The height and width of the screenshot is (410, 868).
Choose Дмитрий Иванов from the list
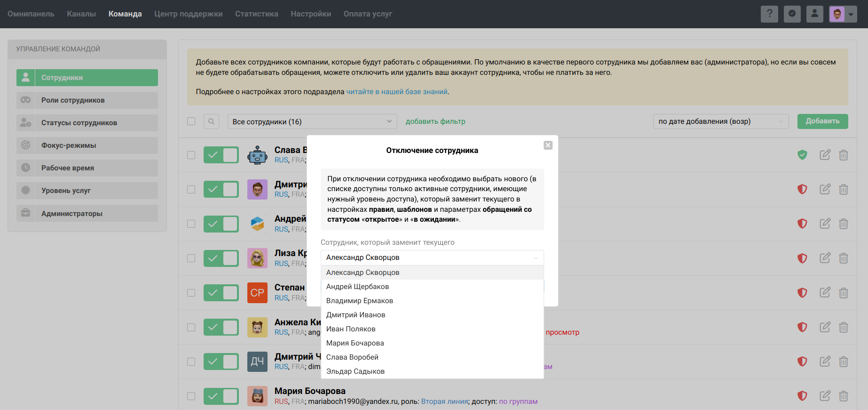[x=432, y=315]
